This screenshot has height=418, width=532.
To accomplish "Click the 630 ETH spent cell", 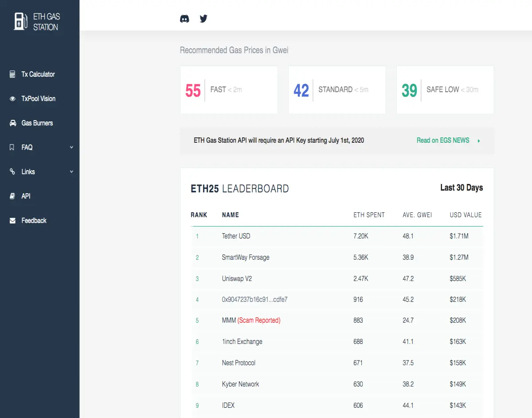I will [358, 384].
